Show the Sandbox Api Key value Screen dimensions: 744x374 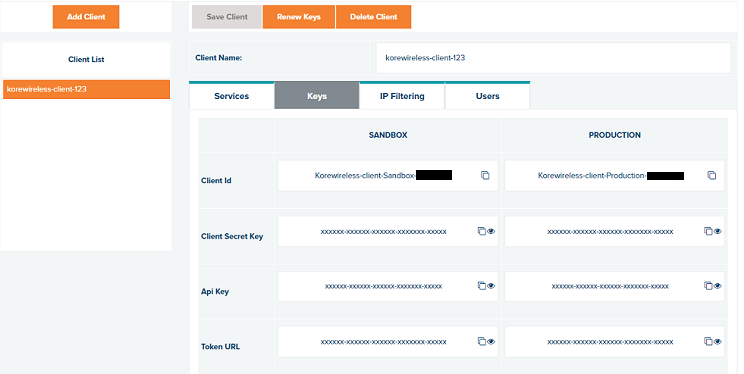pyautogui.click(x=491, y=286)
